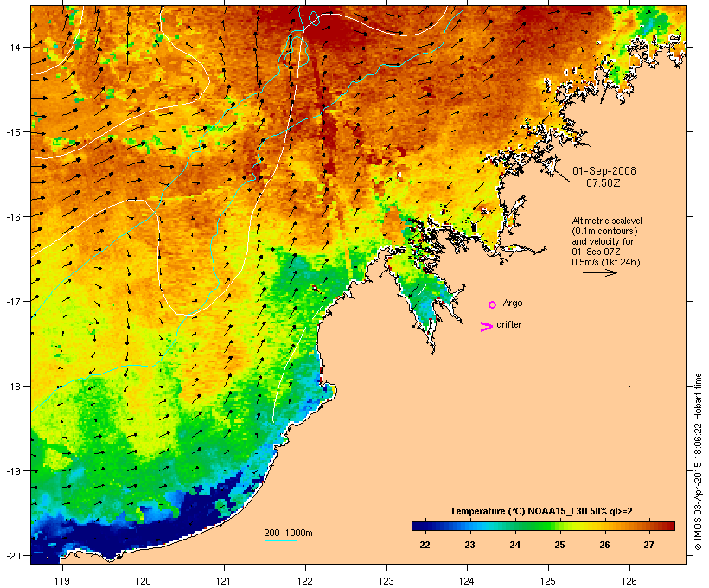Screen dimensions: 709x588
Task: Click the latitude axis label -16
Action: pos(13,217)
